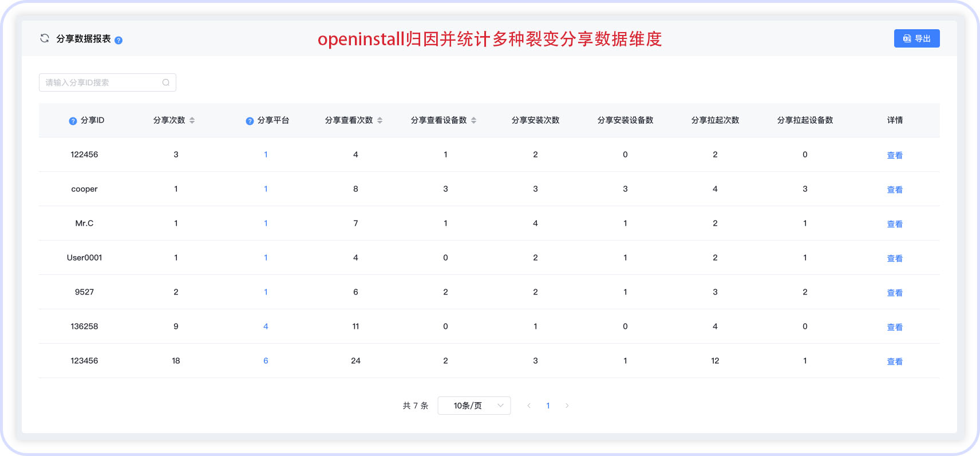Open 查看 details for row 136258

coord(895,327)
